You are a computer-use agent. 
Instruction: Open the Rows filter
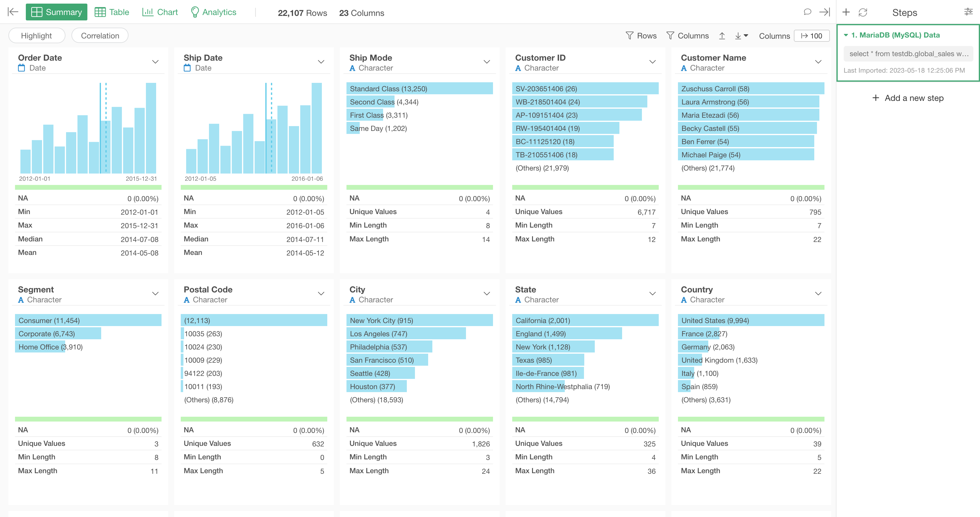pyautogui.click(x=641, y=36)
